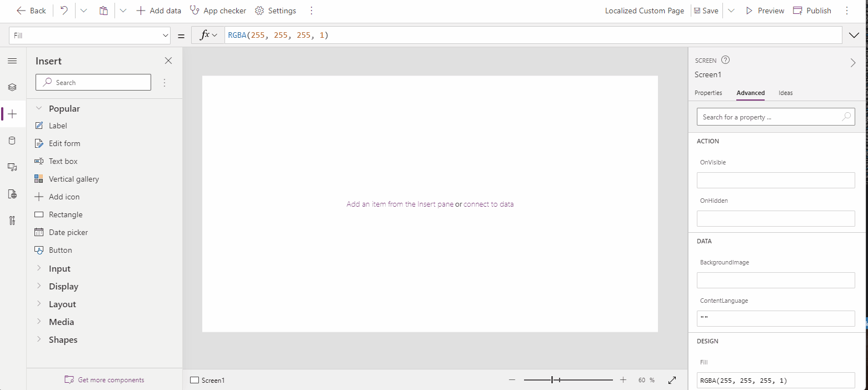Image resolution: width=868 pixels, height=390 pixels.
Task: Save the app
Action: [x=706, y=11]
